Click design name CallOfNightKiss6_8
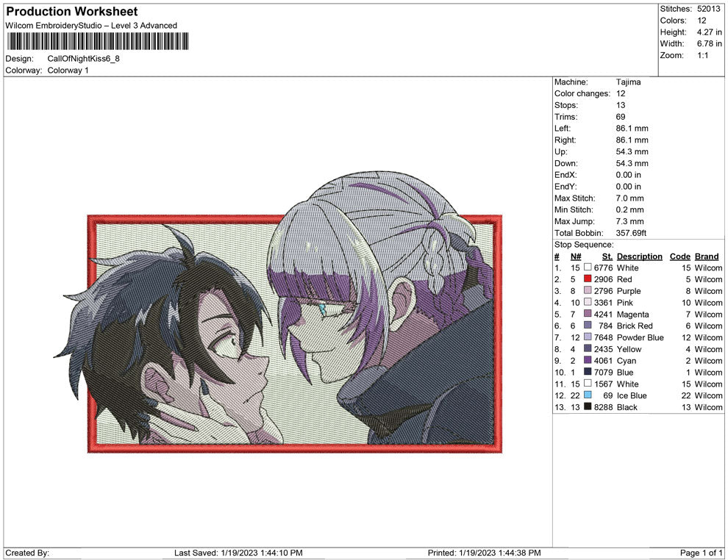The width and height of the screenshot is (728, 560). (84, 59)
